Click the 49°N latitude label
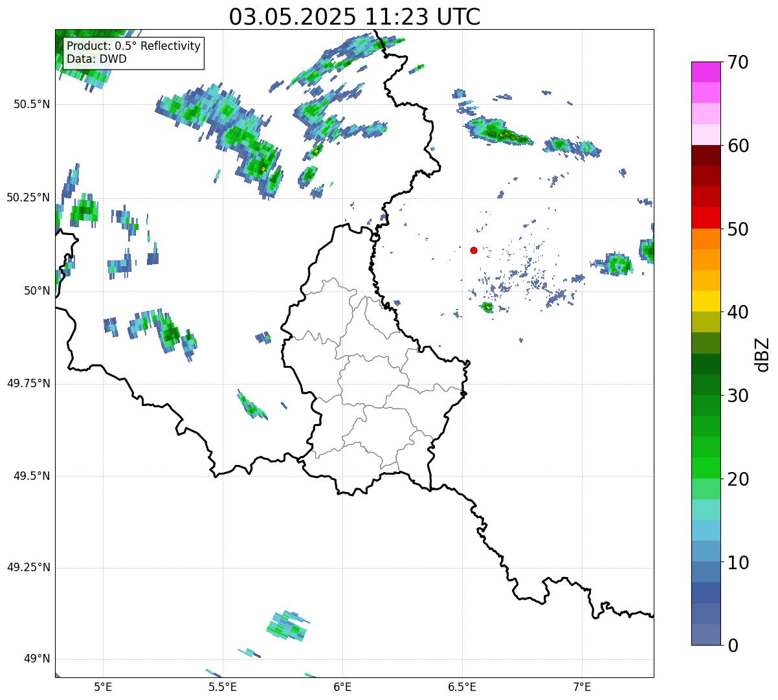The width and height of the screenshot is (778, 700). [x=37, y=659]
